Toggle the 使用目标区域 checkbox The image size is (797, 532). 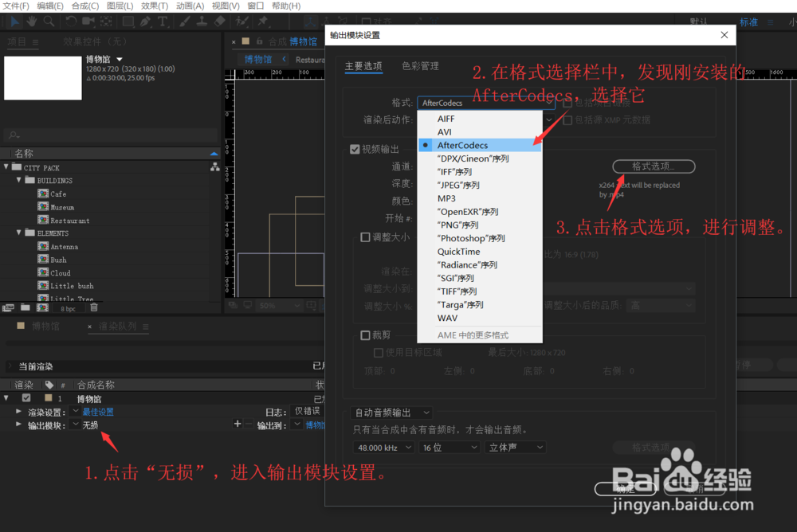pyautogui.click(x=378, y=353)
